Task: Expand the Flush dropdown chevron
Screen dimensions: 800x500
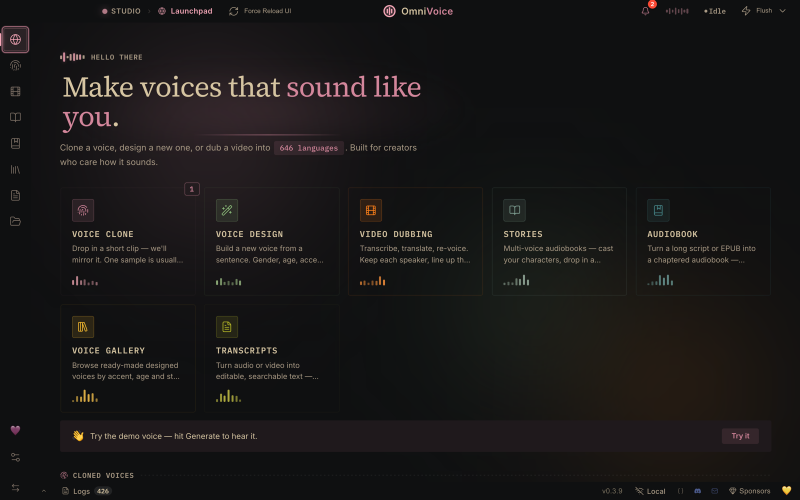Action: [x=782, y=11]
